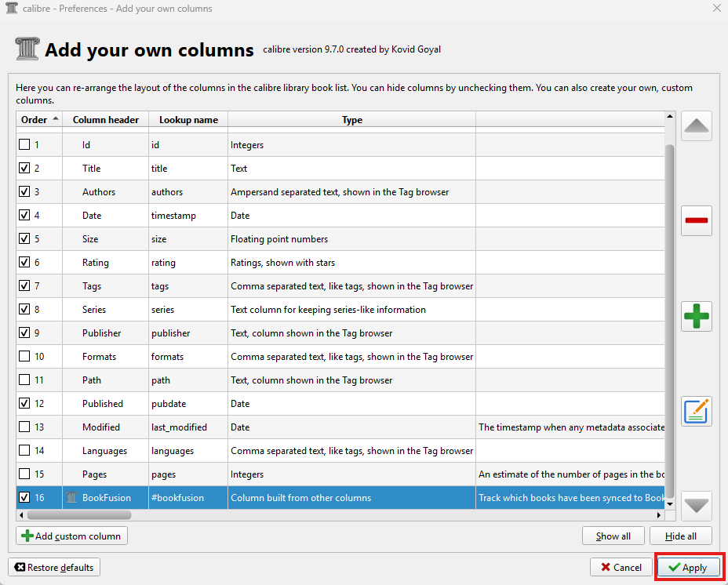Select the 'Publisher' column header cell

(x=105, y=333)
